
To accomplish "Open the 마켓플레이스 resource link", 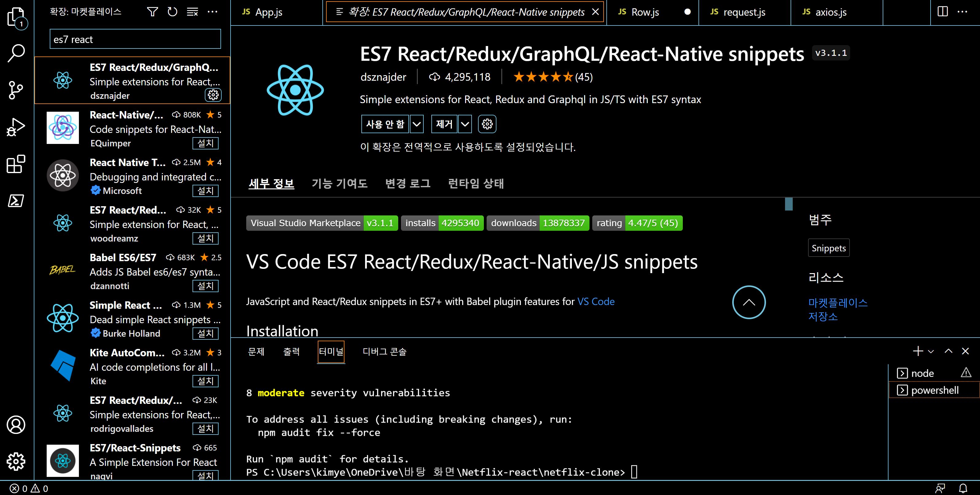I will click(838, 303).
